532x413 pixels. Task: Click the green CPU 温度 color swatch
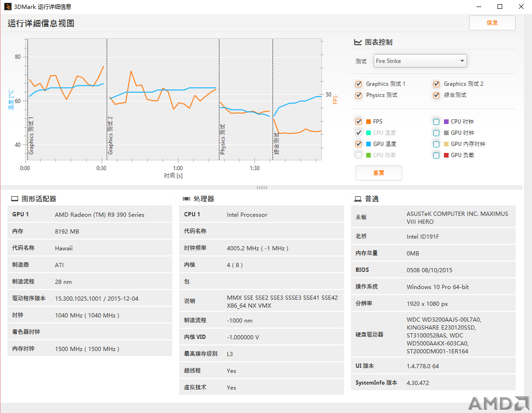point(368,133)
